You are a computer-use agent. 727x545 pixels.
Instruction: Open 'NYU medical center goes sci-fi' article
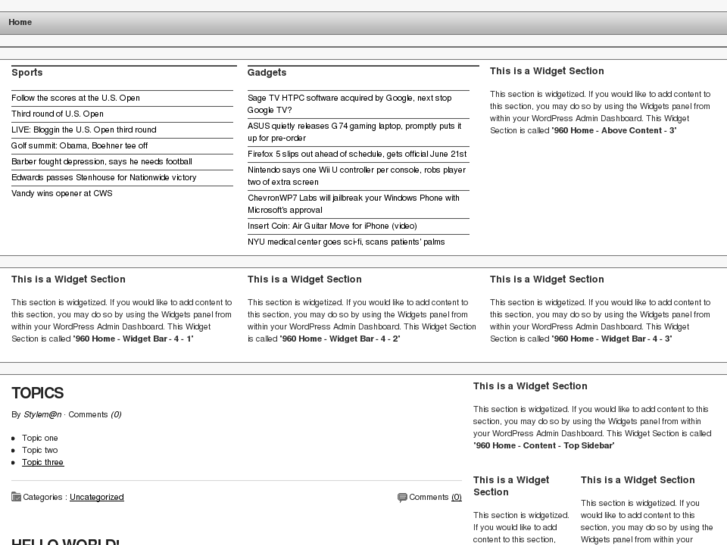click(346, 242)
